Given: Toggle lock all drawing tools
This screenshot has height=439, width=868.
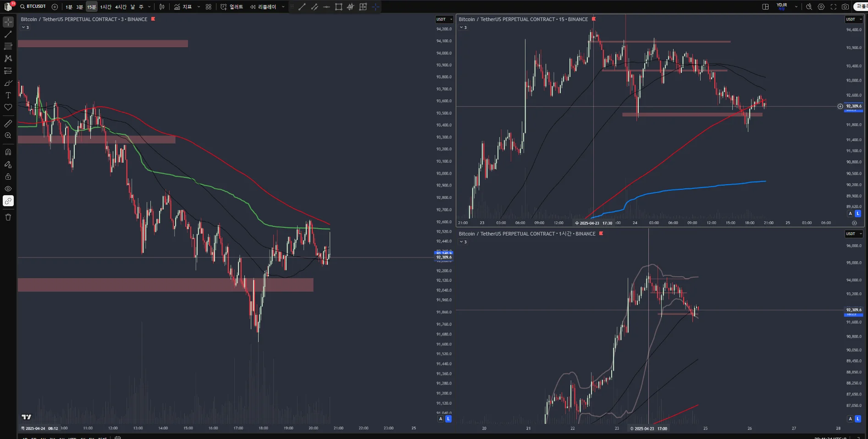Looking at the screenshot, I should [x=8, y=176].
